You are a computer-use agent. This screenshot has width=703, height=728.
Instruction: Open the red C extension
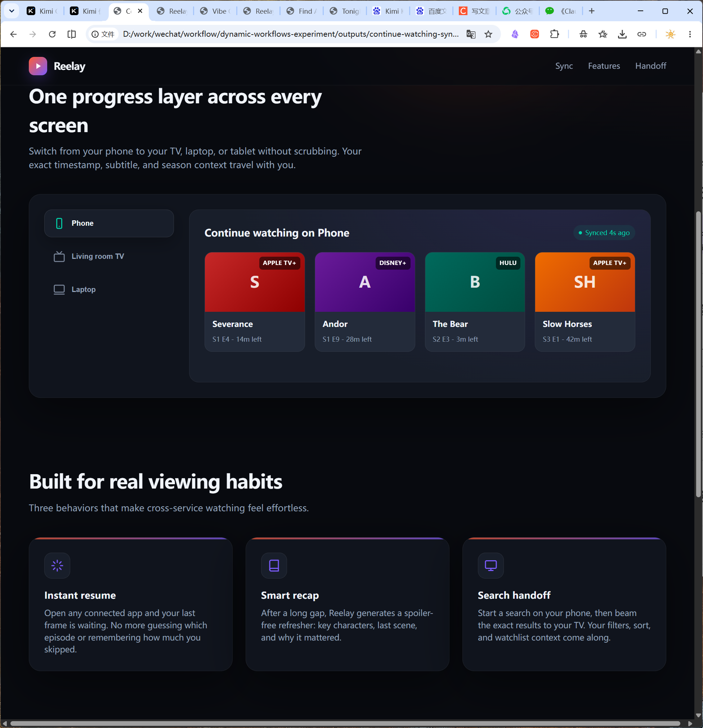click(x=534, y=34)
